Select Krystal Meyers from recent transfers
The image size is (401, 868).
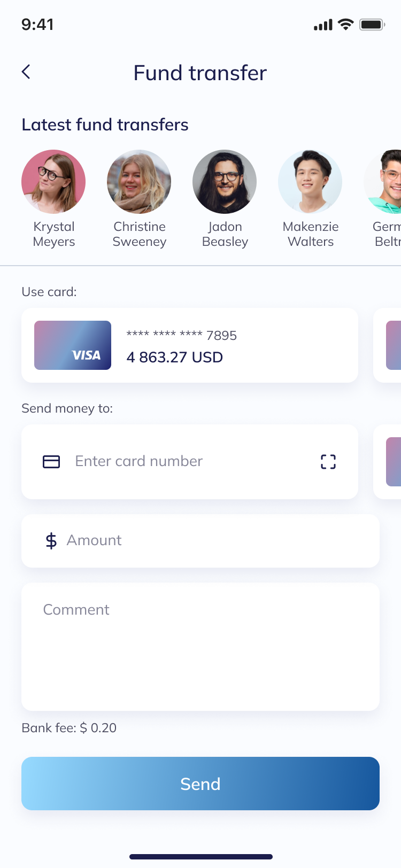tap(53, 181)
